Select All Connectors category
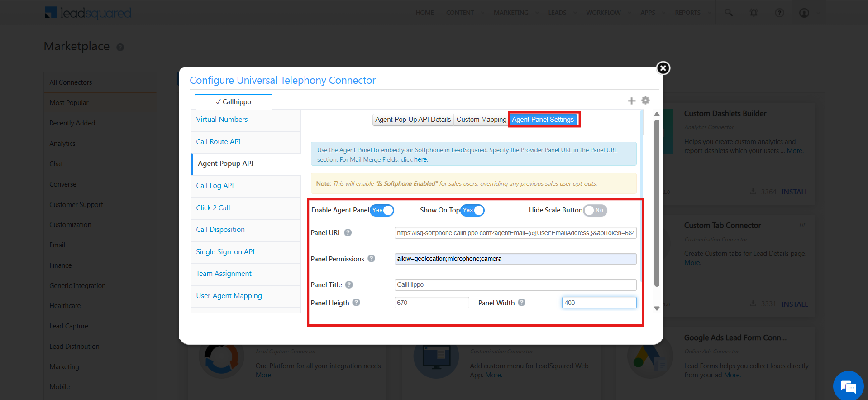This screenshot has width=868, height=400. 100,82
